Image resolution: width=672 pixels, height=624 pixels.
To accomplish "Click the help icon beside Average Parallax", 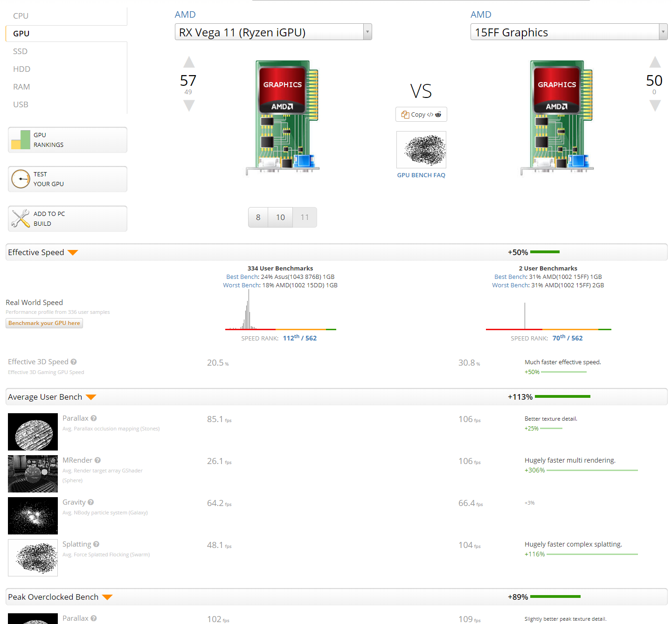I will [x=94, y=418].
